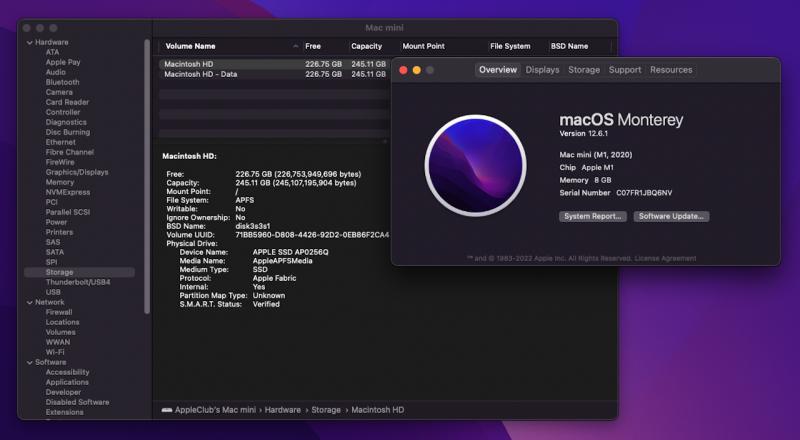Select Fibre Channel in the sidebar
This screenshot has width=800, height=440.
tap(69, 152)
